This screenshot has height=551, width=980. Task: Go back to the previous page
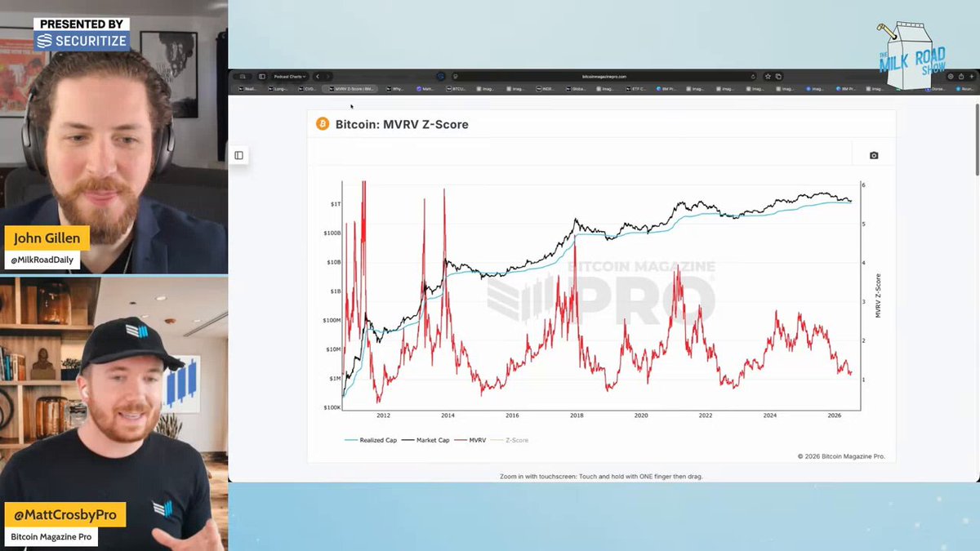click(318, 77)
